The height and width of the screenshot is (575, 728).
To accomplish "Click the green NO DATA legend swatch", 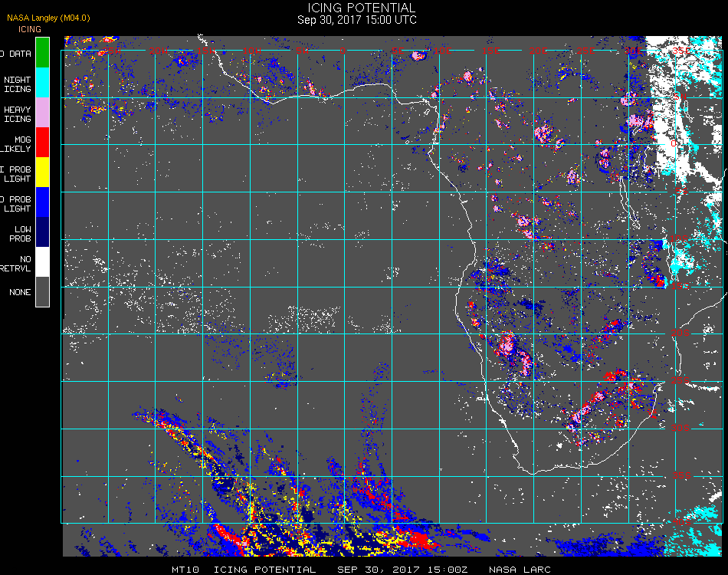I will [42, 52].
